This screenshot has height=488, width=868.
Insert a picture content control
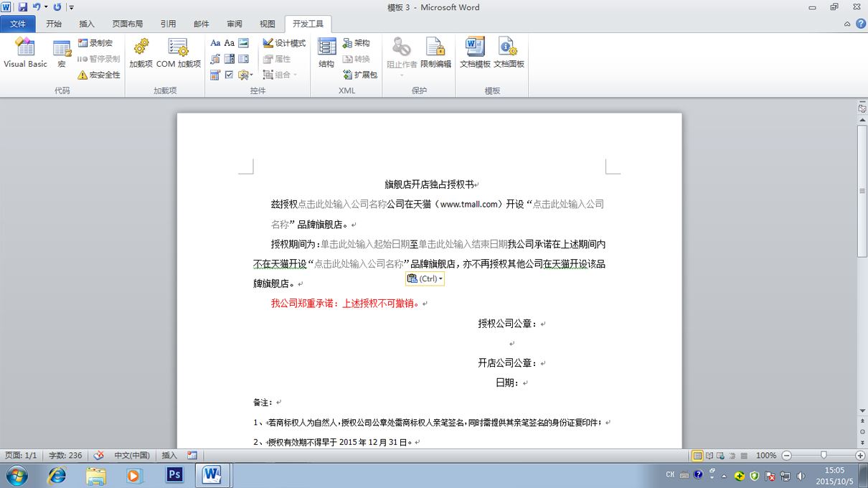tap(243, 43)
